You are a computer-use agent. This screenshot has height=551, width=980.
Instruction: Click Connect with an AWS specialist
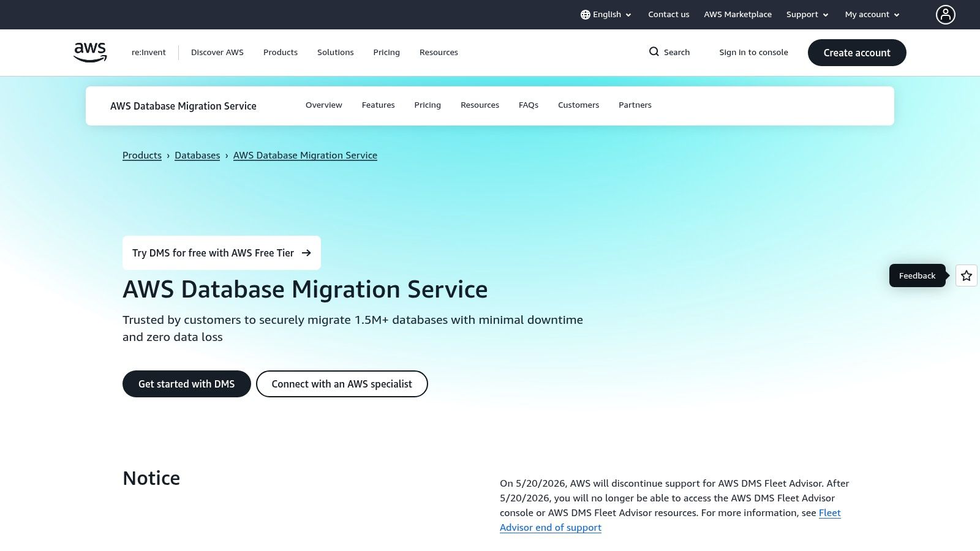click(x=342, y=384)
